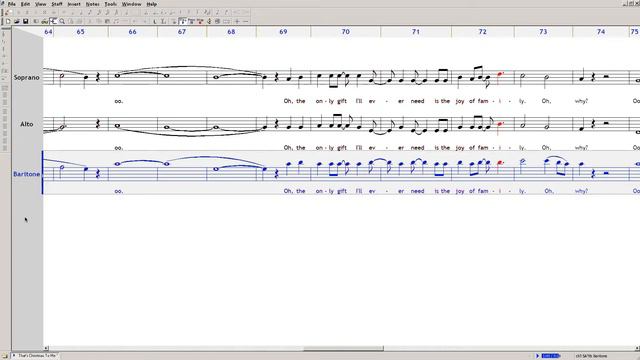Click measure number 73 in ruler
Screen dimensions: 640x360
tap(543, 31)
